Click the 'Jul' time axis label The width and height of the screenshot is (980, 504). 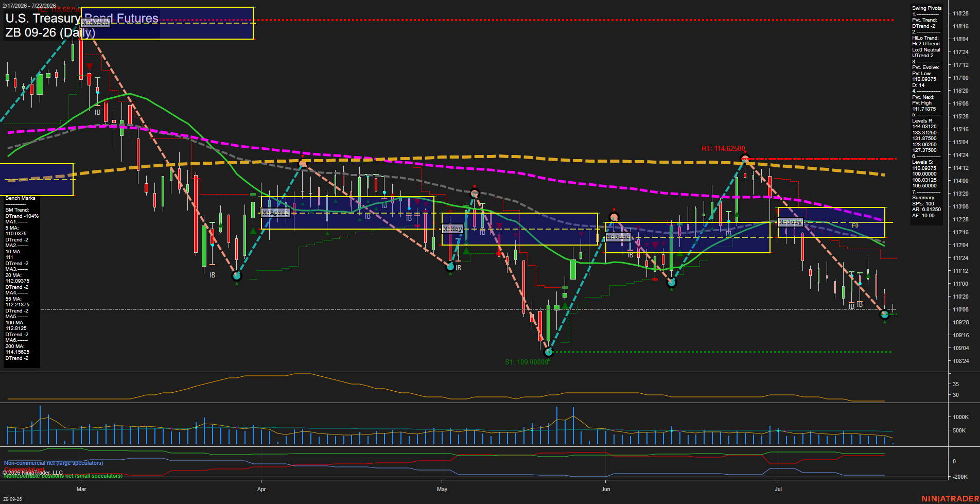tap(778, 489)
